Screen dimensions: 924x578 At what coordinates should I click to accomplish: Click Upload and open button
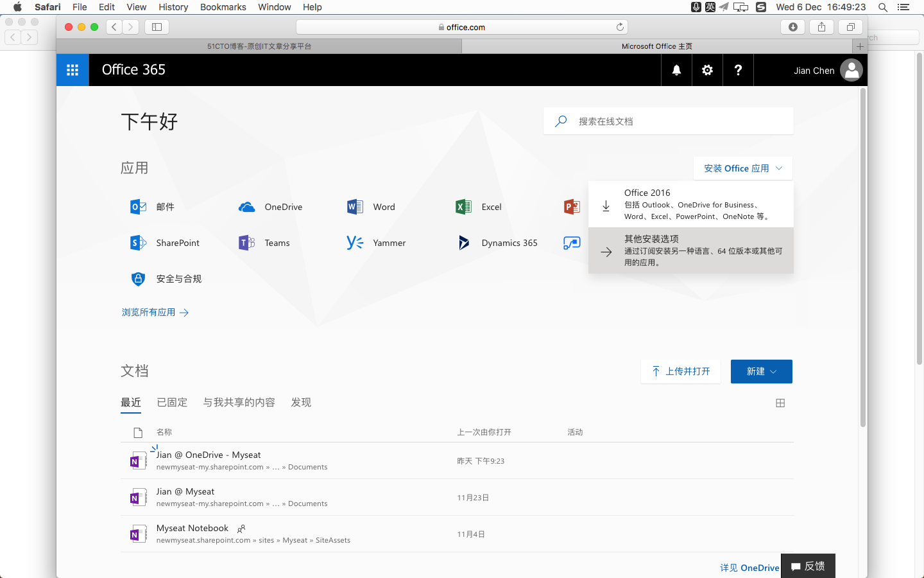(681, 371)
